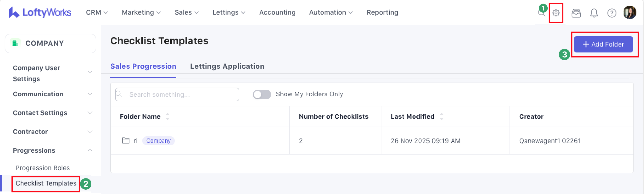Open the notifications bell

(x=594, y=13)
